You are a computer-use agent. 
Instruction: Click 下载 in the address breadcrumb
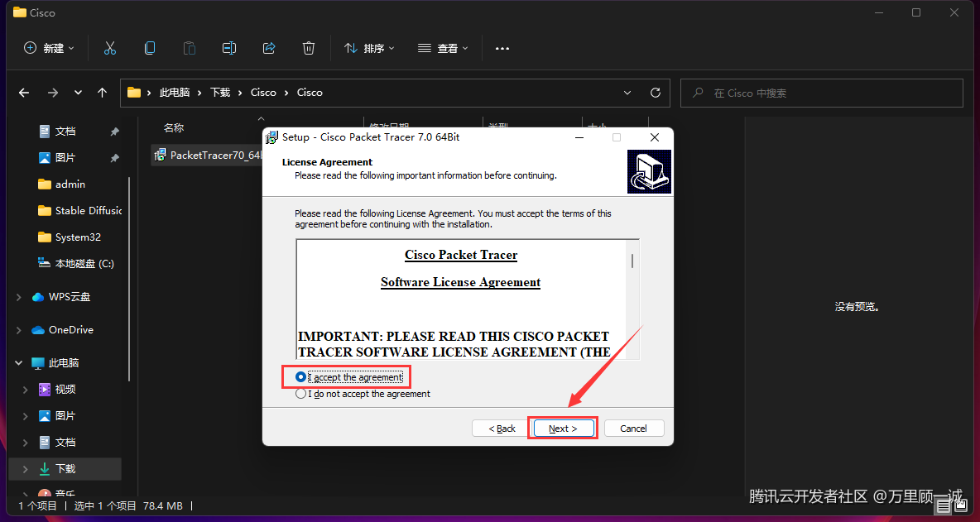[x=220, y=93]
